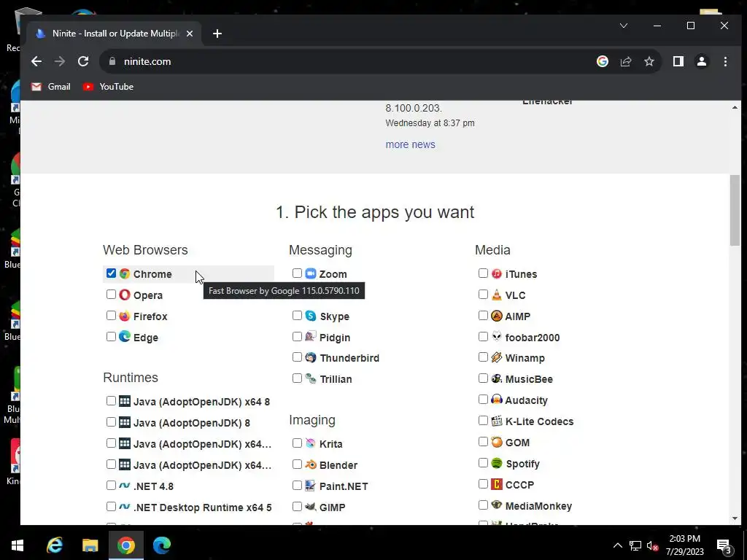Click the Blender icon under Imaging
The width and height of the screenshot is (747, 560).
(311, 464)
